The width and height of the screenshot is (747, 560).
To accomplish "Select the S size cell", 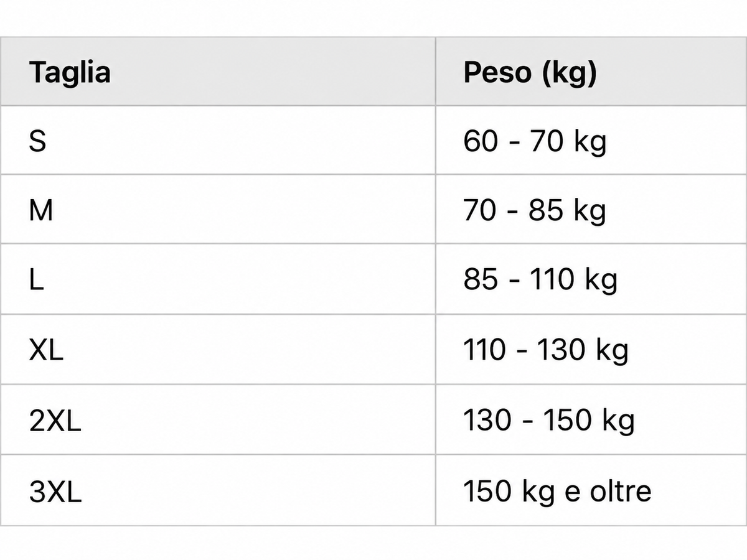I will [218, 140].
